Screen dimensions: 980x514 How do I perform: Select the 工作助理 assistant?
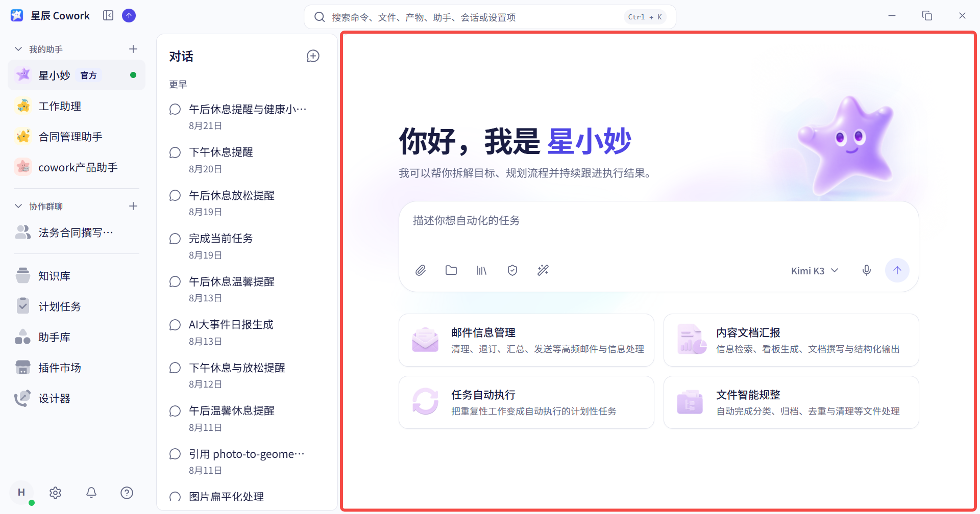point(77,106)
